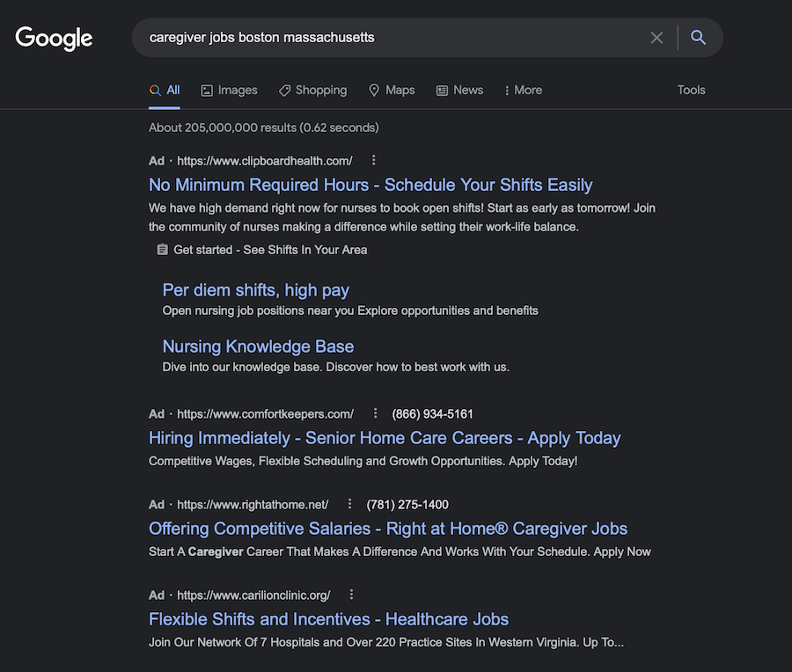792x672 pixels.
Task: Open the carilionclinic.org ad options menu
Action: (351, 595)
